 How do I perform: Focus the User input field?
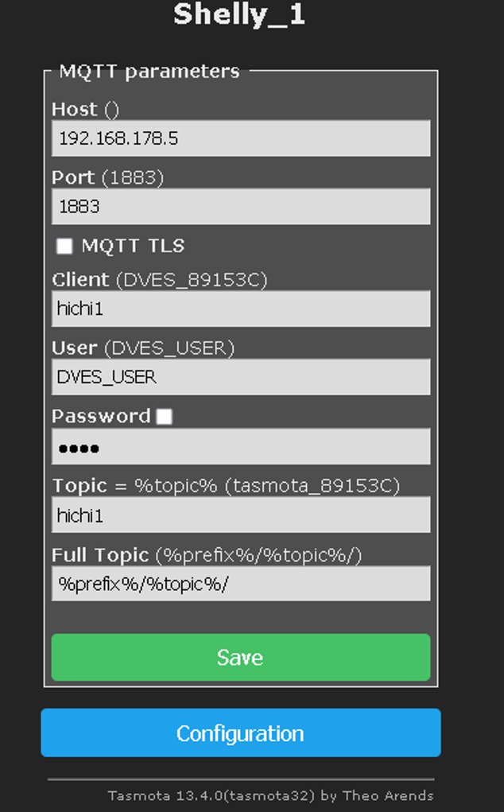tap(240, 377)
